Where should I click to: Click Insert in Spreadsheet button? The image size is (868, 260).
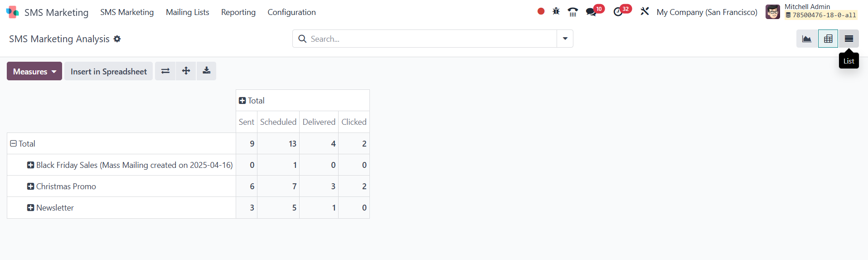[x=108, y=71]
